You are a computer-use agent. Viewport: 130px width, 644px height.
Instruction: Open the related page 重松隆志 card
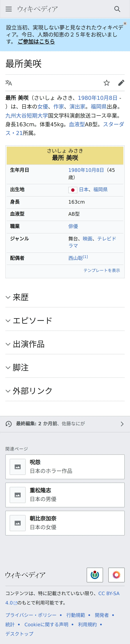pyautogui.click(x=65, y=495)
